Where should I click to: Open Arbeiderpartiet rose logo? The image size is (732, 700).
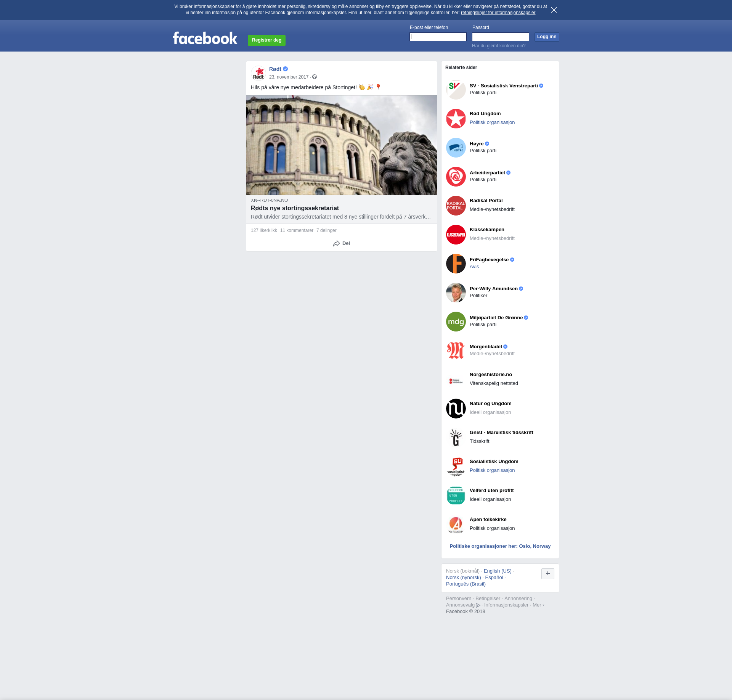[x=456, y=177]
